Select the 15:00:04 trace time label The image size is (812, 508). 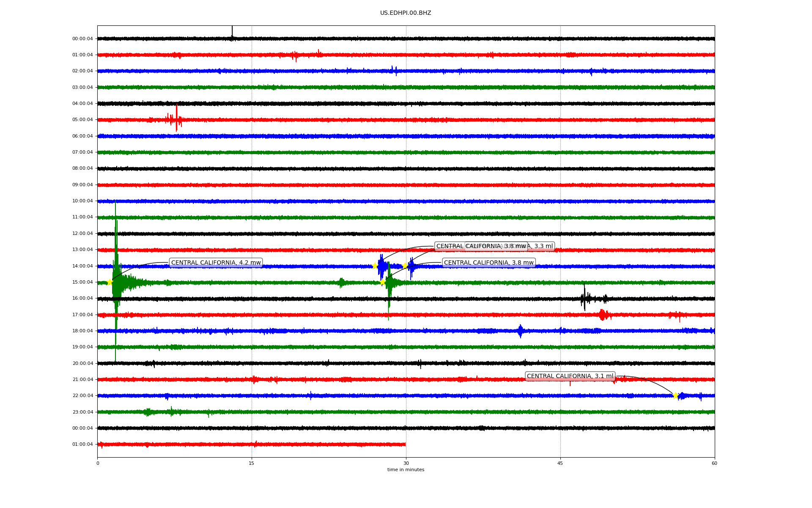(x=82, y=282)
